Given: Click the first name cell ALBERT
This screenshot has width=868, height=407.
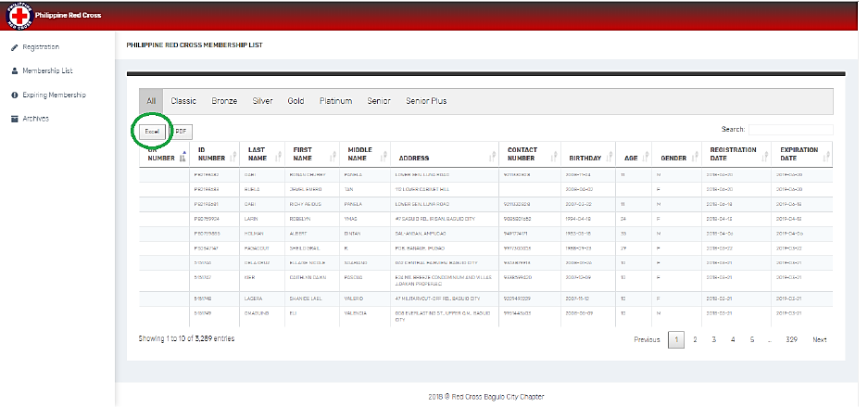Looking at the screenshot, I should click(x=297, y=234).
